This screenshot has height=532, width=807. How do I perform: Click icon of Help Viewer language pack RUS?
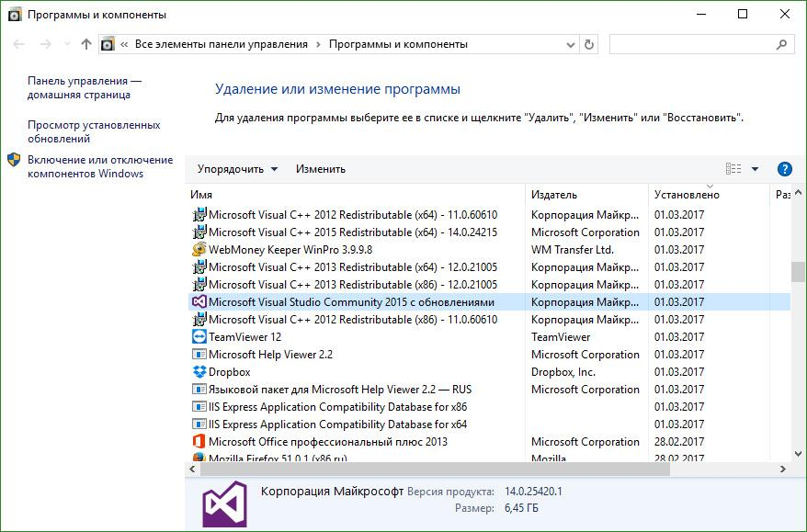[199, 390]
